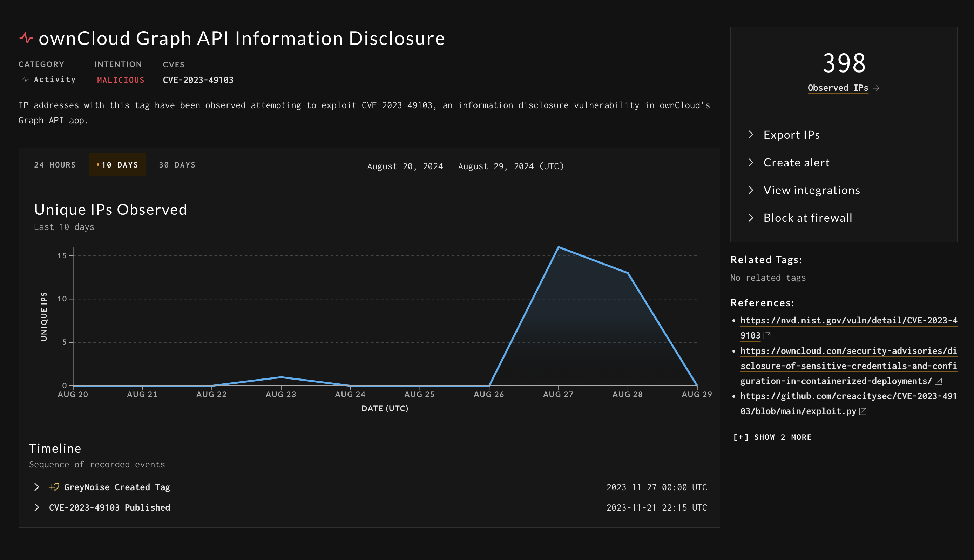Click the Aug 27 peak point on chart
Viewport: 974px width, 560px height.
tap(558, 247)
